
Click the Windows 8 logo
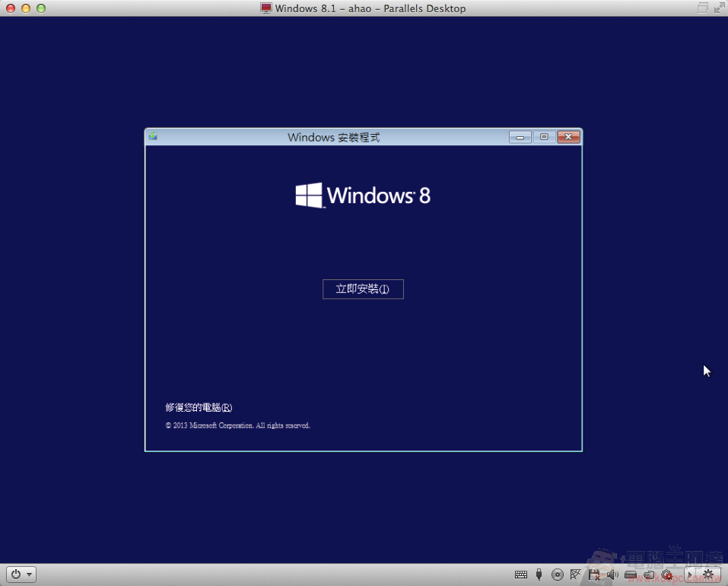[363, 195]
